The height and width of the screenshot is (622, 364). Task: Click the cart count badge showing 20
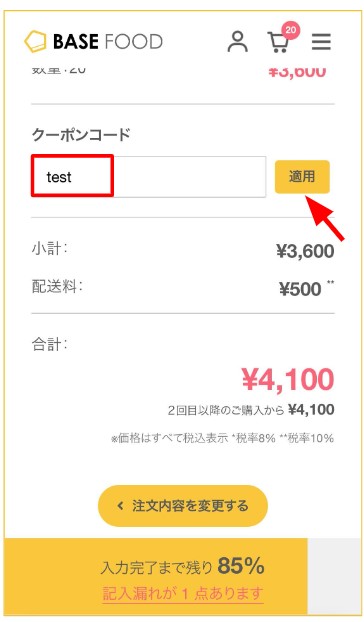tap(291, 30)
